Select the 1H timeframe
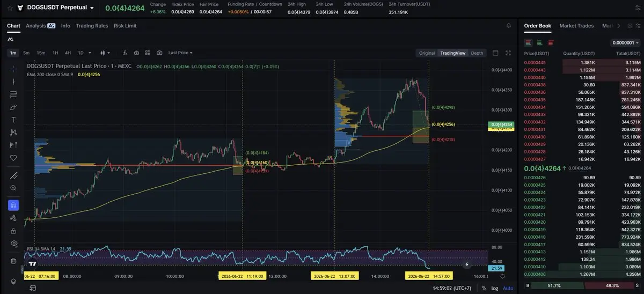The width and height of the screenshot is (644, 294). pyautogui.click(x=55, y=53)
